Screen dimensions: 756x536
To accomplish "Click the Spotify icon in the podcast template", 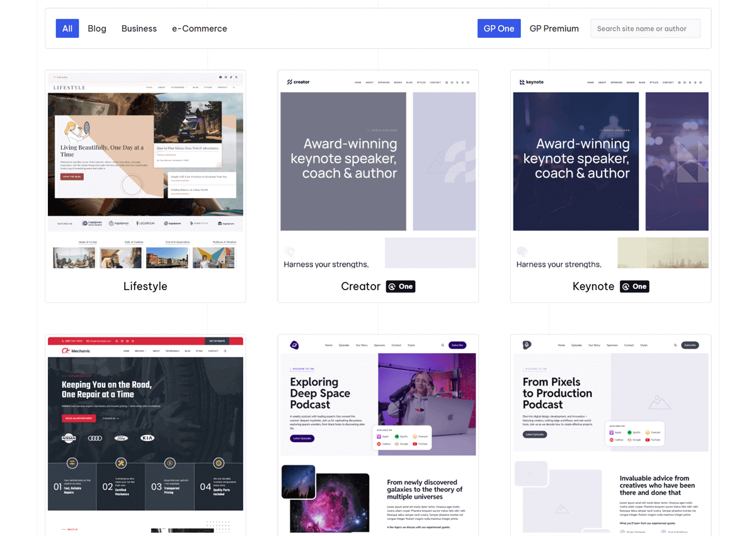I will pyautogui.click(x=397, y=436).
